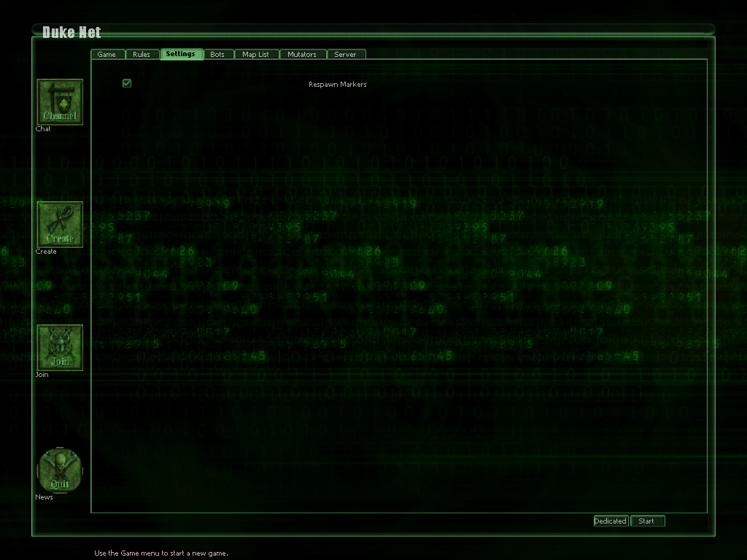Click the Quit skull icon
Screen dimensions: 747x560
tap(60, 470)
